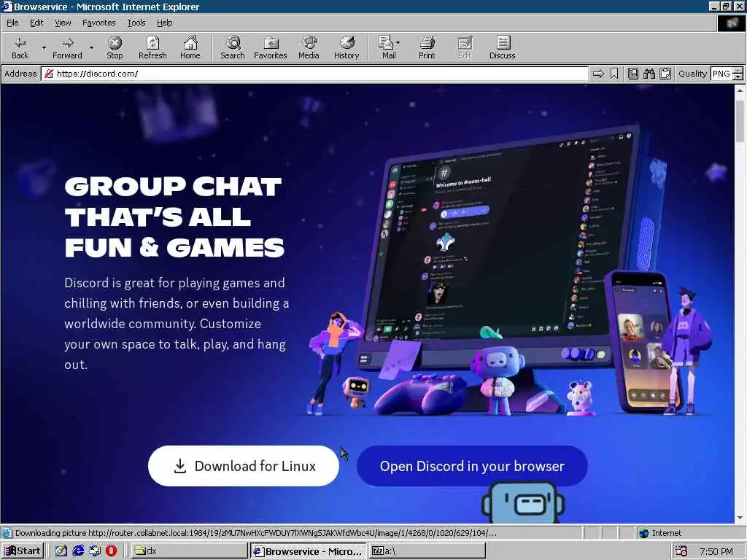Click the clipboard icon near Quality
This screenshot has height=560, width=747.
point(665,74)
